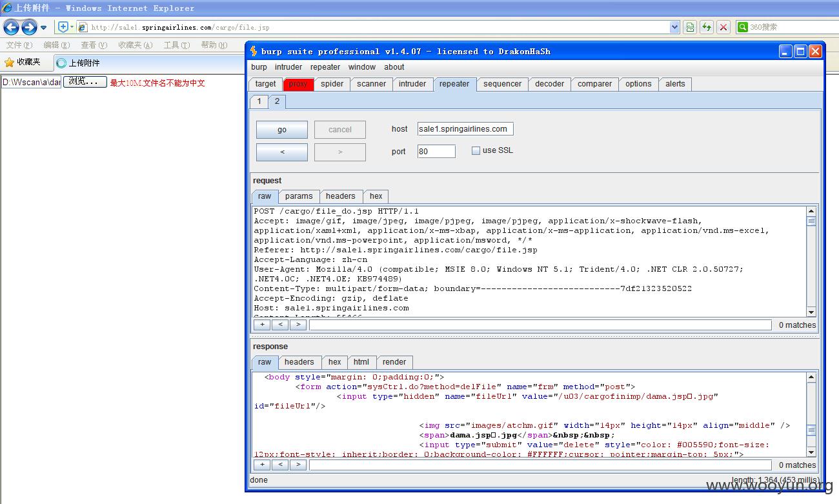Click the + button under request pane
839x504 pixels.
(262, 325)
